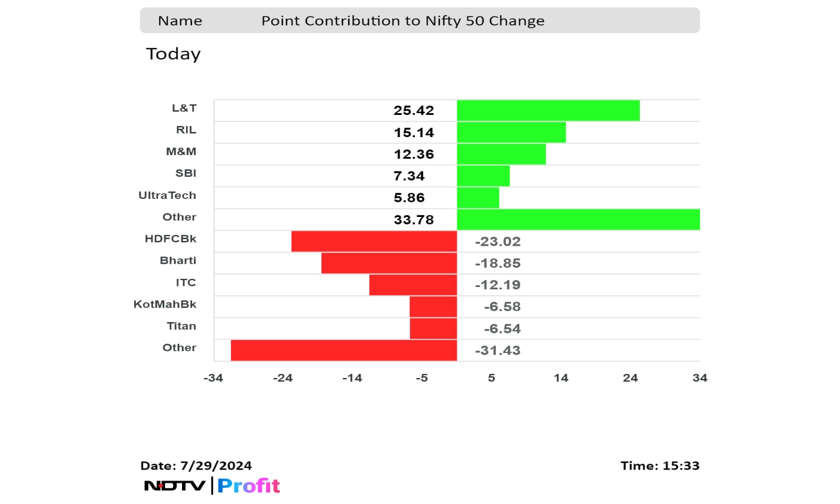Click the Today label

click(173, 54)
